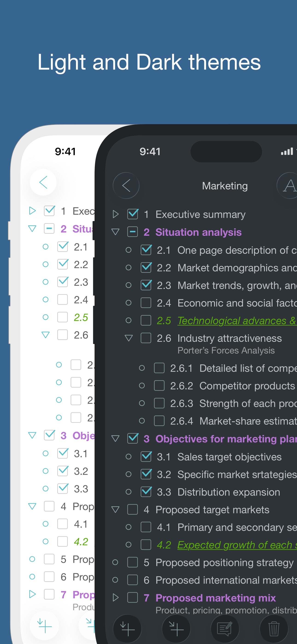Tap bullet beside 6 Proposed international markets
The height and width of the screenshot is (644, 297).
(115, 580)
